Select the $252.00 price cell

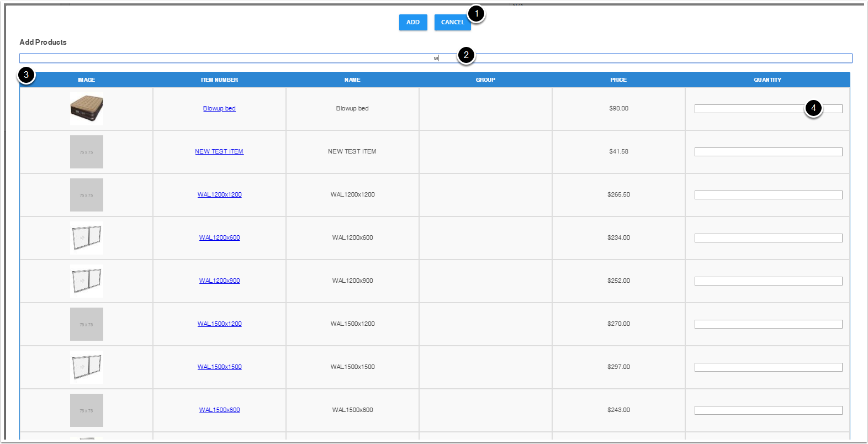pos(618,281)
